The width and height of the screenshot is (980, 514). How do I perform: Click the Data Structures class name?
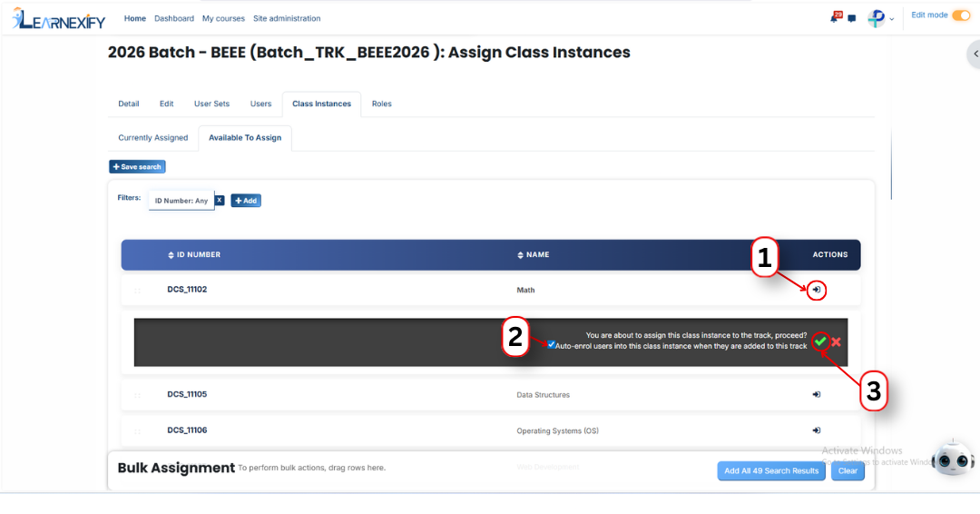[544, 395]
